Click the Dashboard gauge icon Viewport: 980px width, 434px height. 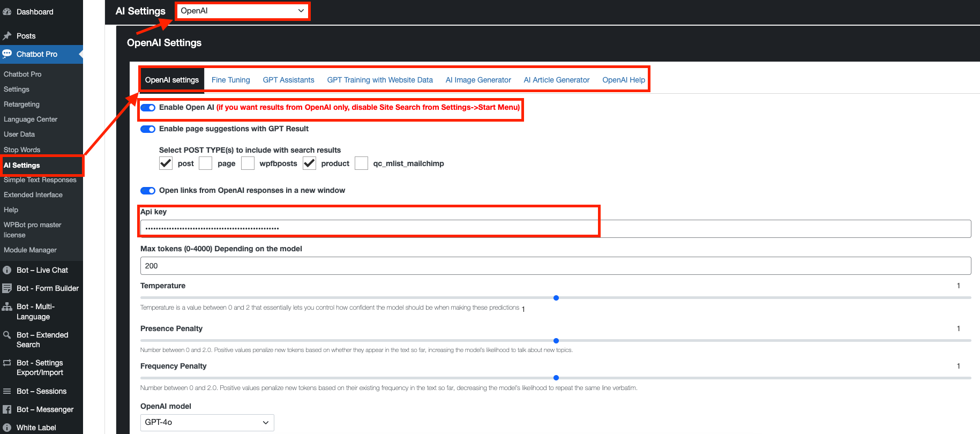click(x=7, y=12)
